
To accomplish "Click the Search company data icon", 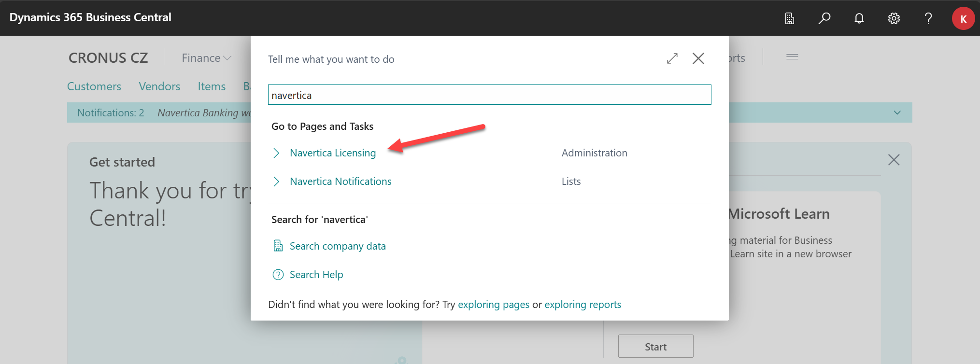I will [278, 246].
